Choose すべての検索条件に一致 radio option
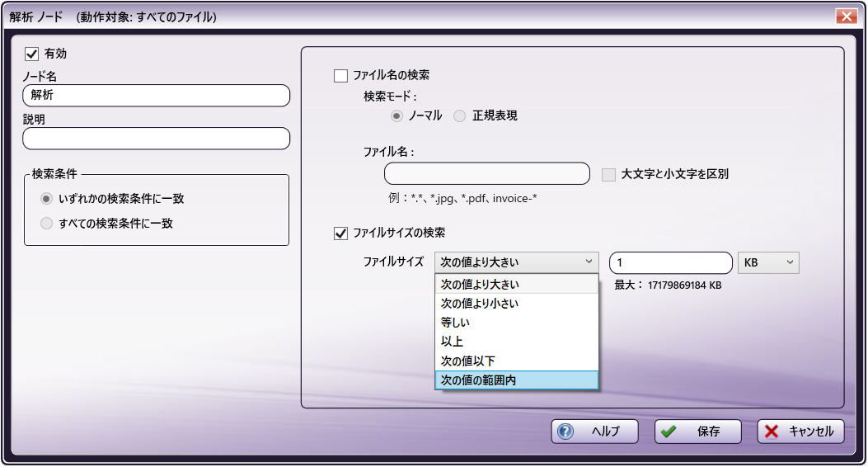Screen dimensions: 868x467 click(x=46, y=224)
